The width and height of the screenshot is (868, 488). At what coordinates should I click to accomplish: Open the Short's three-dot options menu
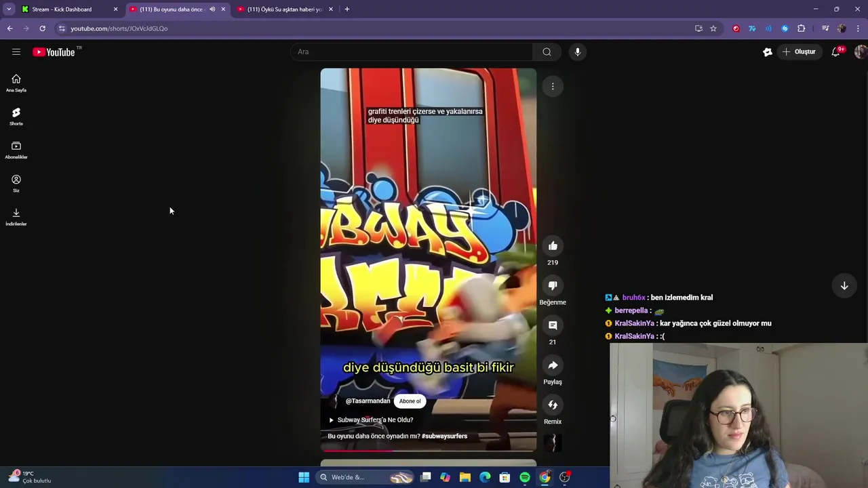(x=553, y=86)
